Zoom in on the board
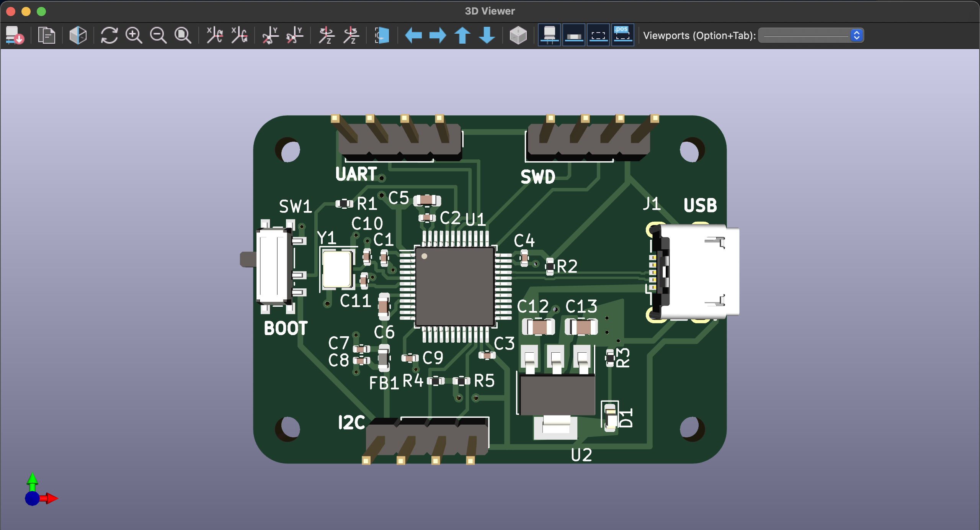980x530 pixels. pyautogui.click(x=134, y=35)
